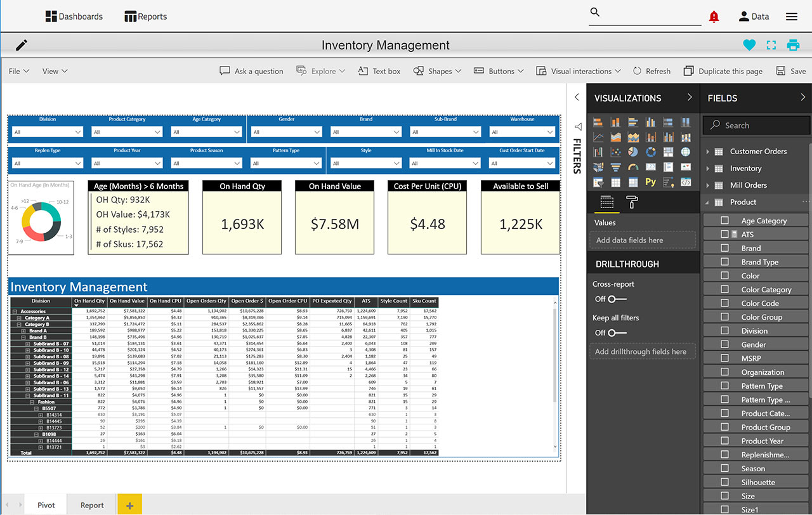
Task: Open the Warehouse filter dropdown
Action: coord(522,132)
